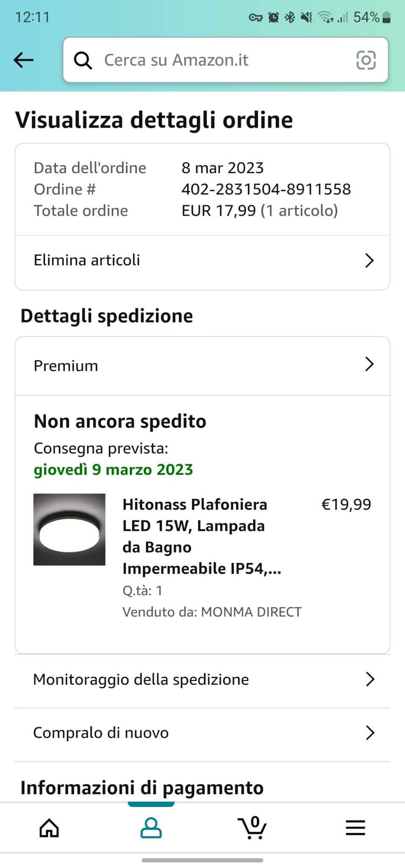The width and height of the screenshot is (405, 868).
Task: Open the hamburger menu icon
Action: [x=355, y=828]
